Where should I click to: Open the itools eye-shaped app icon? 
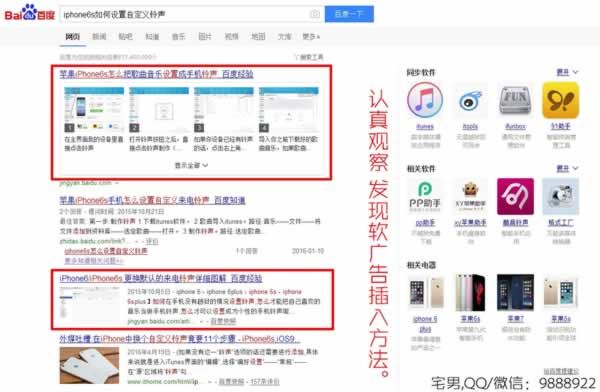coord(470,100)
